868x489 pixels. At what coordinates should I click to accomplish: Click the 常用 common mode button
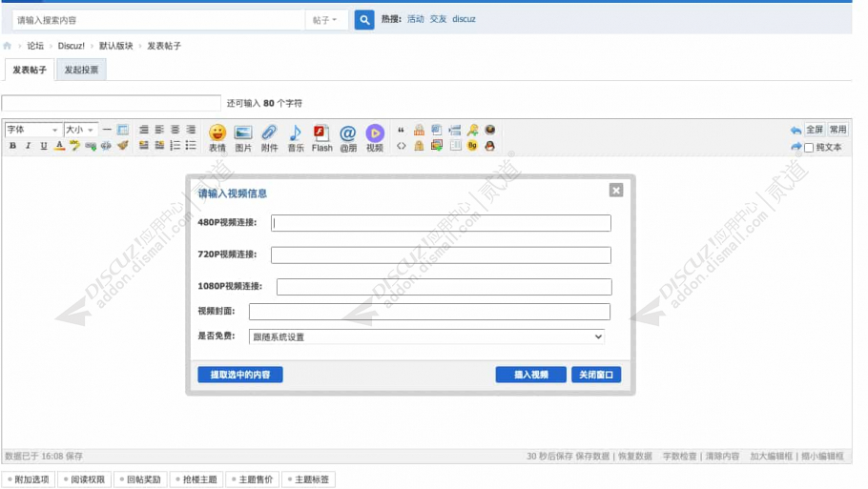pos(837,130)
